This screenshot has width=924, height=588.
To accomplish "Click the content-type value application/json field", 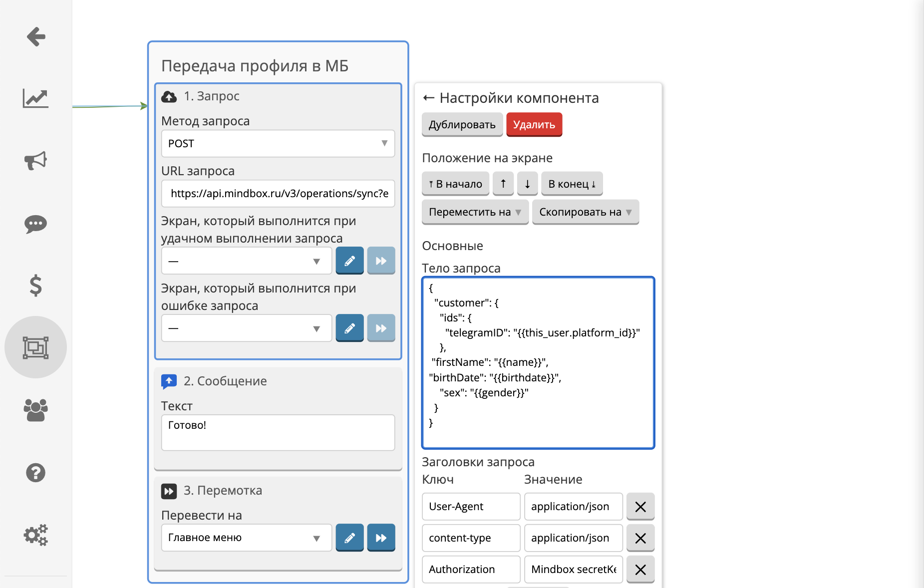I will coord(574,538).
